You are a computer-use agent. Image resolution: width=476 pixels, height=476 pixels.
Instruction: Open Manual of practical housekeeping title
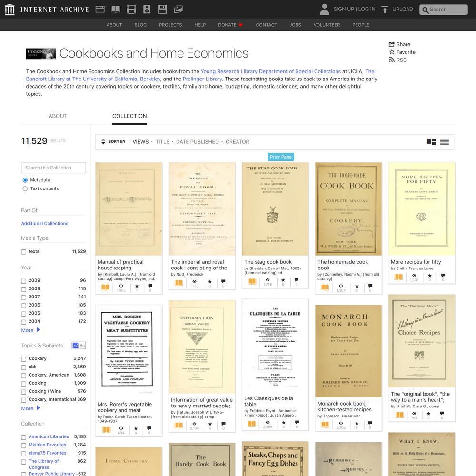coord(121,265)
